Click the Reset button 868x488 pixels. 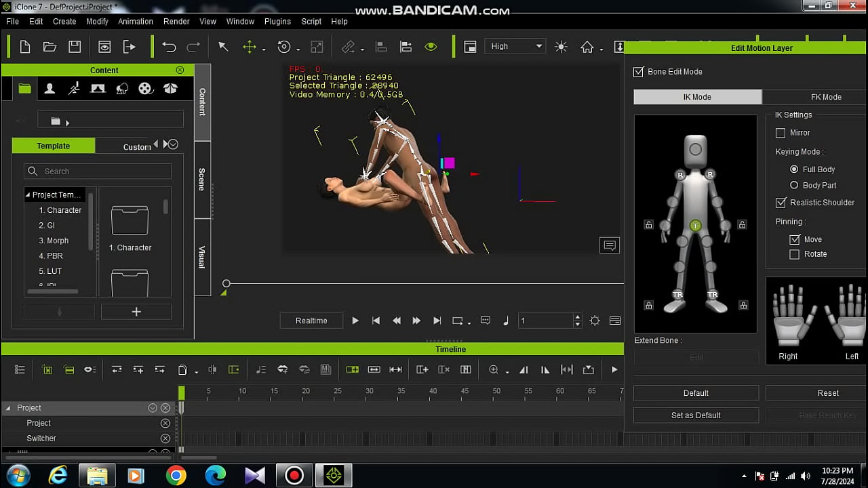[827, 393]
